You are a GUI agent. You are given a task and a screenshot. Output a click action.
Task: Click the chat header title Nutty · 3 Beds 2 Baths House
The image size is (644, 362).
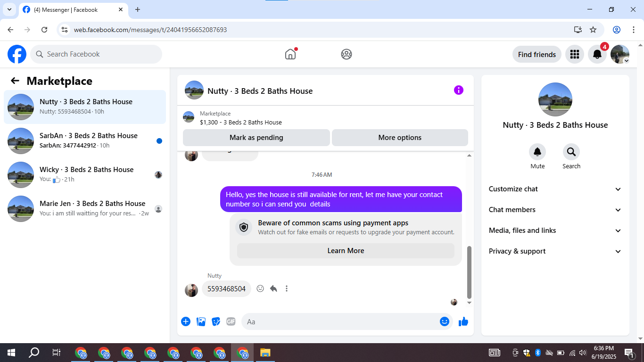coord(260,91)
